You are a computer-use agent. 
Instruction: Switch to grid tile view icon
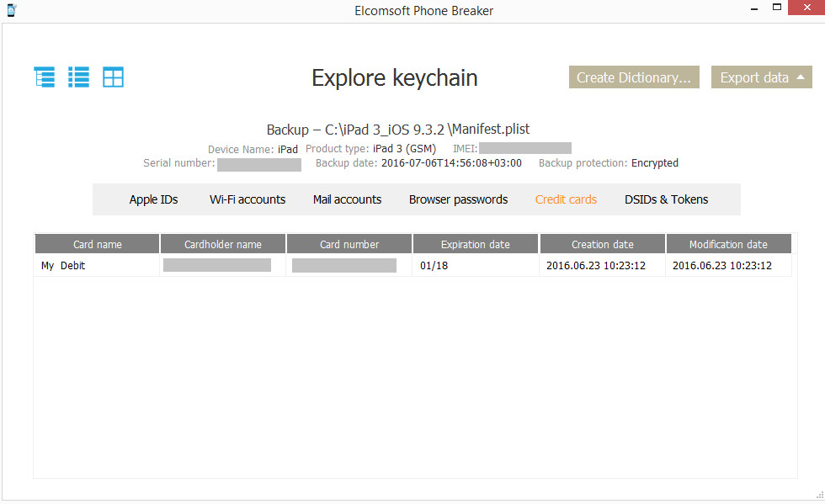coord(113,77)
